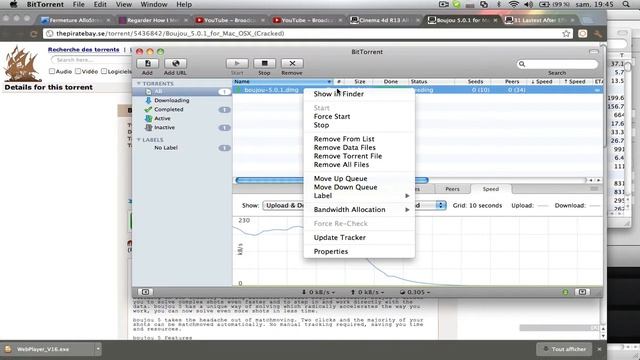Select the Inactive sidebar category
640x360 pixels.
click(164, 127)
